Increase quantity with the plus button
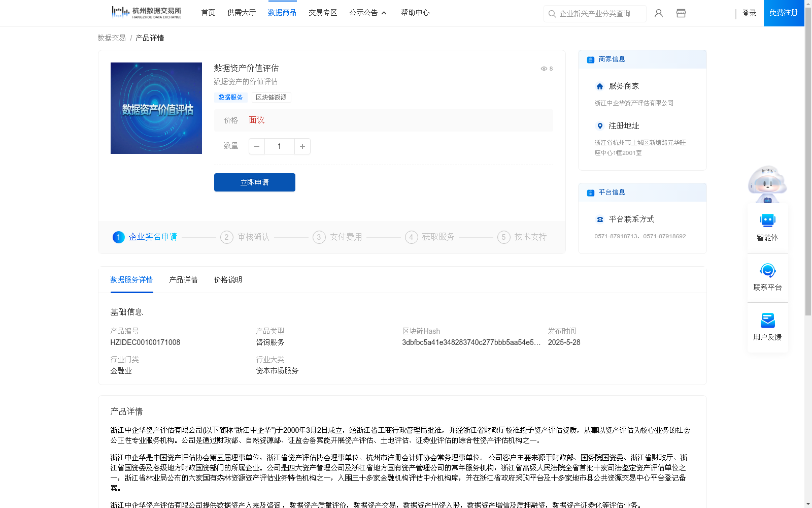 pyautogui.click(x=302, y=146)
